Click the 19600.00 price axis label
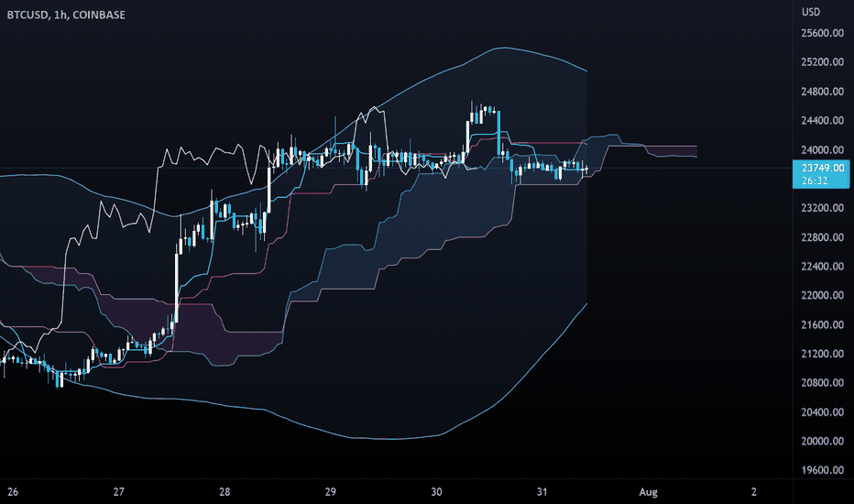This screenshot has width=854, height=504. 823,470
